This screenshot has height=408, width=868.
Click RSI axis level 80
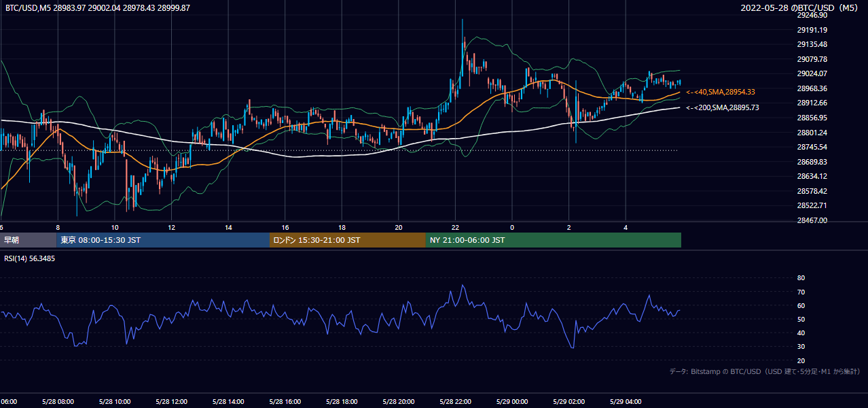[x=801, y=278]
